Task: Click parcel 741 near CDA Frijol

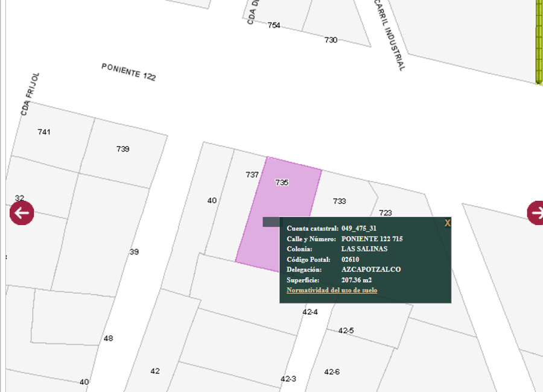Action: [44, 131]
